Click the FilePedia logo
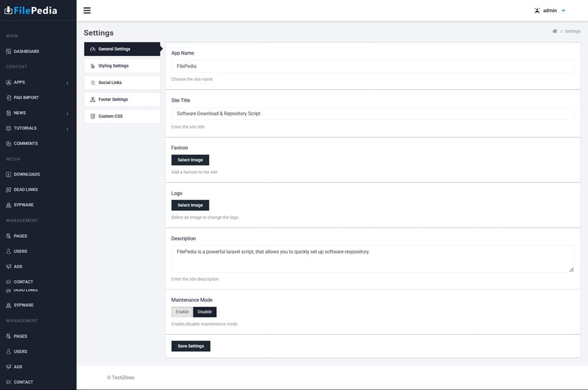Screen dimensions: 588x390 (31, 10)
